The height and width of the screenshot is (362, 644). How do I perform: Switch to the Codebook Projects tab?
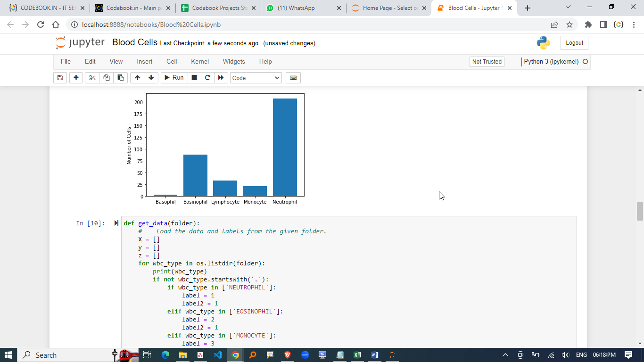pyautogui.click(x=217, y=8)
